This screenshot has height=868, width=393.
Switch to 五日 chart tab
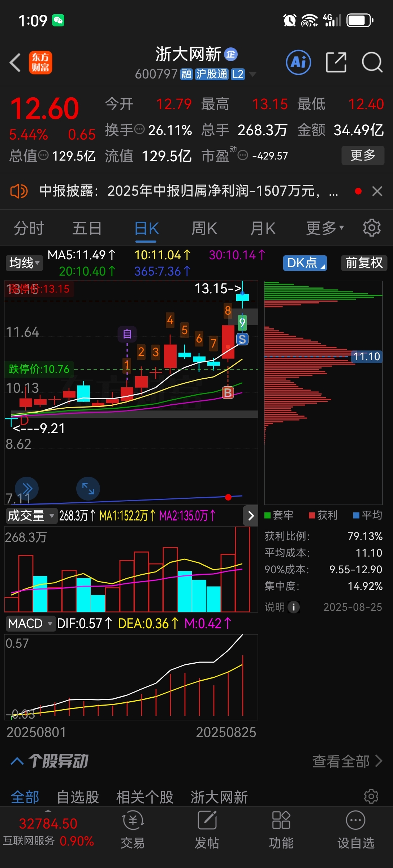87,229
